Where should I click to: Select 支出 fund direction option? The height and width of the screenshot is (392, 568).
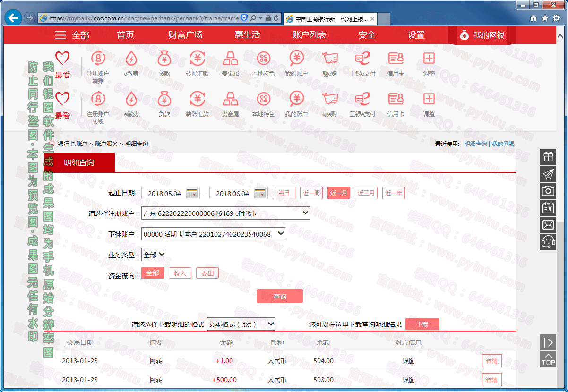207,273
